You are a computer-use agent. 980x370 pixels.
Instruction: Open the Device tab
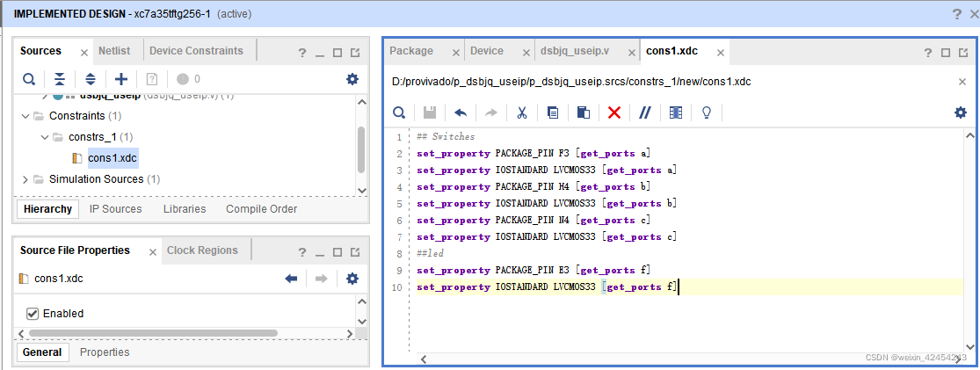tap(487, 51)
